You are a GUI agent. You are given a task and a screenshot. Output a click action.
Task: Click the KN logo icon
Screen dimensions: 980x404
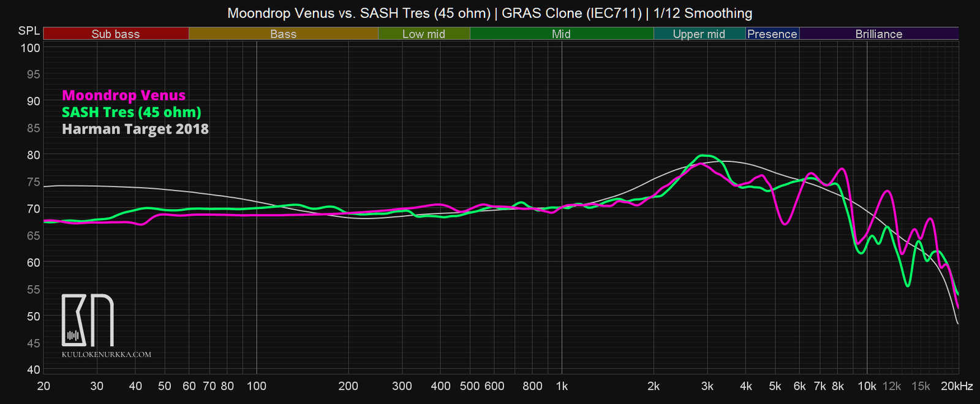tap(88, 320)
